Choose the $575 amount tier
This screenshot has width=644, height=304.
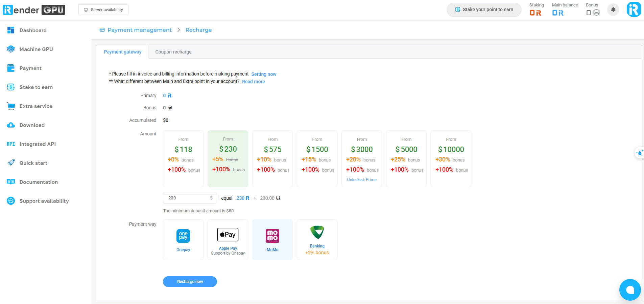point(272,158)
